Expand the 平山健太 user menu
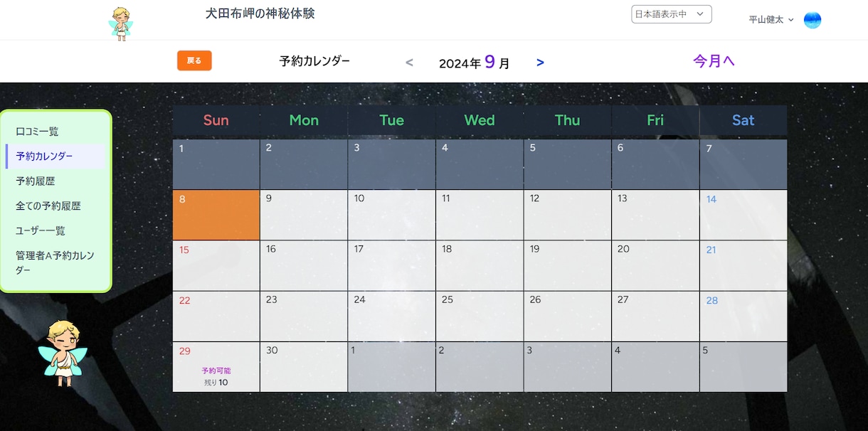Screen dimensions: 868x431 pyautogui.click(x=771, y=20)
